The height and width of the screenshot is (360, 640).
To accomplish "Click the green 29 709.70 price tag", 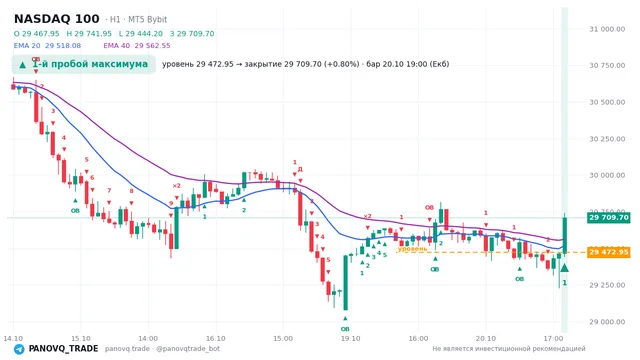I will [609, 217].
